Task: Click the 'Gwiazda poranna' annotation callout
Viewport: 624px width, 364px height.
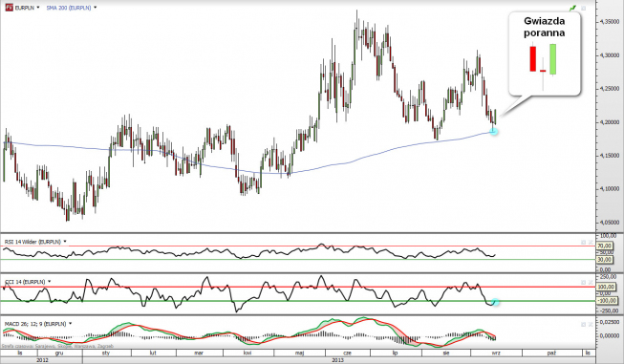Action: pyautogui.click(x=545, y=54)
